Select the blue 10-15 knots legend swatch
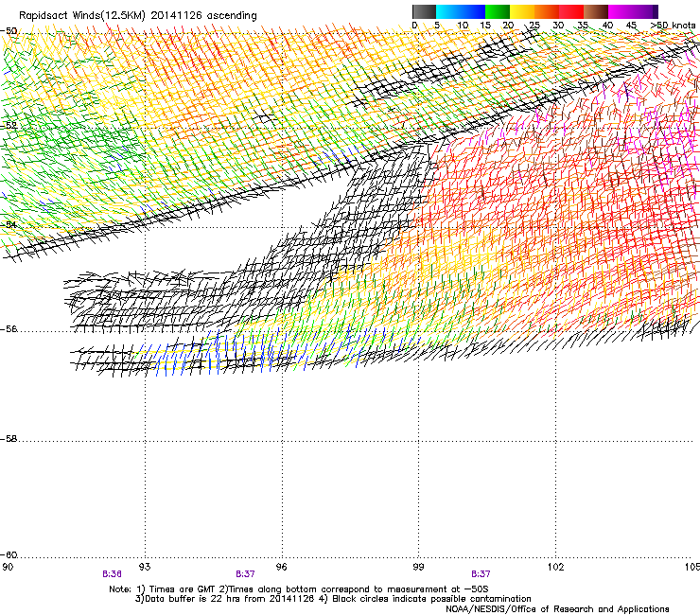Screen dimensions: 700x615 473,11
